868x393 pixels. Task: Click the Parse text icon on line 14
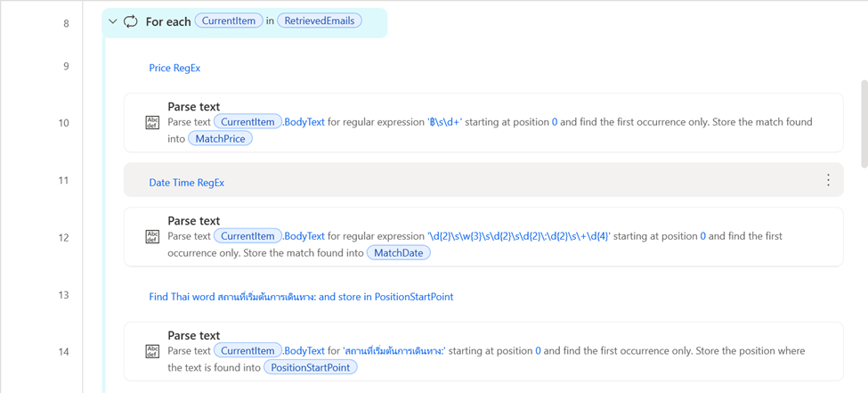point(152,351)
